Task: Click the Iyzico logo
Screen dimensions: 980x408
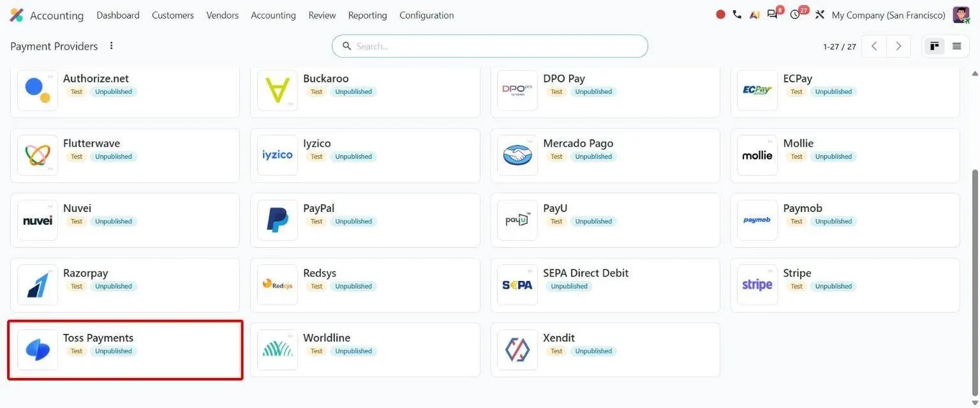Action: [278, 155]
